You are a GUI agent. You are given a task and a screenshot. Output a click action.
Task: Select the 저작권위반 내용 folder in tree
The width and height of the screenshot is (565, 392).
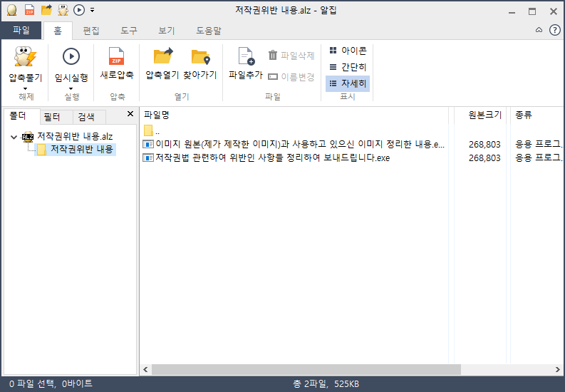[x=82, y=149]
